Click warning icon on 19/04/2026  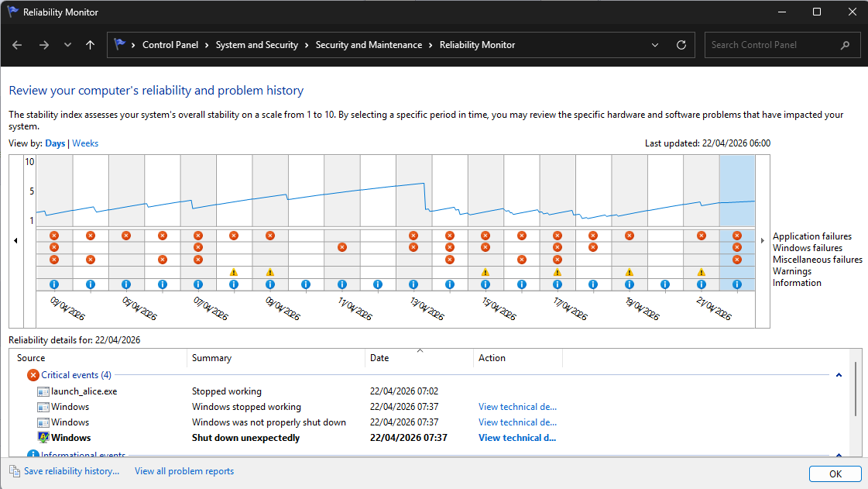click(x=630, y=272)
